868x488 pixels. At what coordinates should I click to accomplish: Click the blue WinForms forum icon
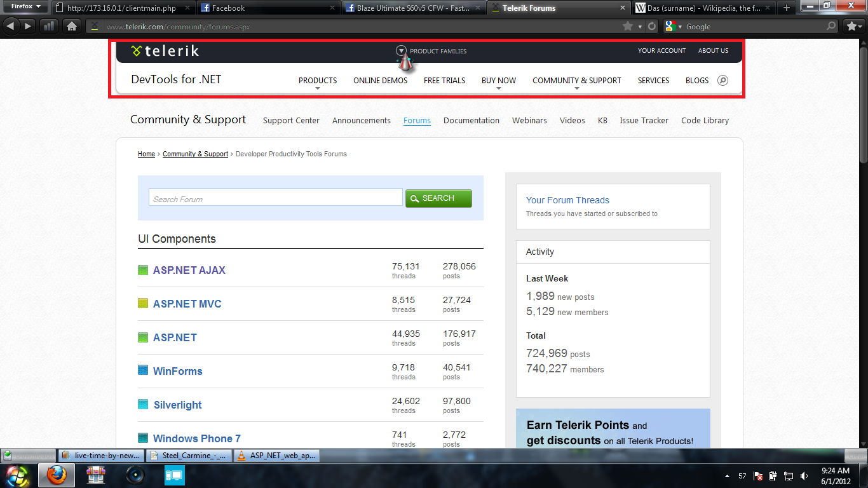pyautogui.click(x=143, y=370)
